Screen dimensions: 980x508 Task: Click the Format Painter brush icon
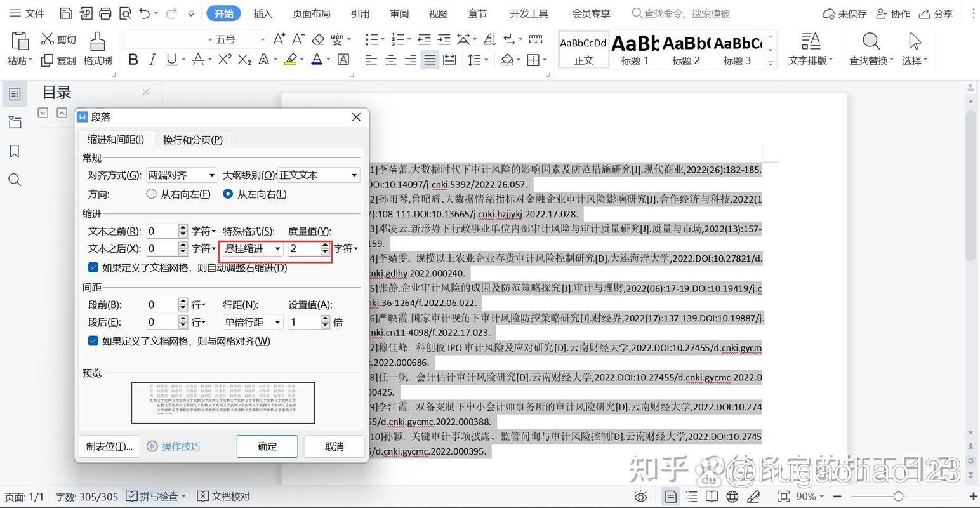(x=97, y=42)
